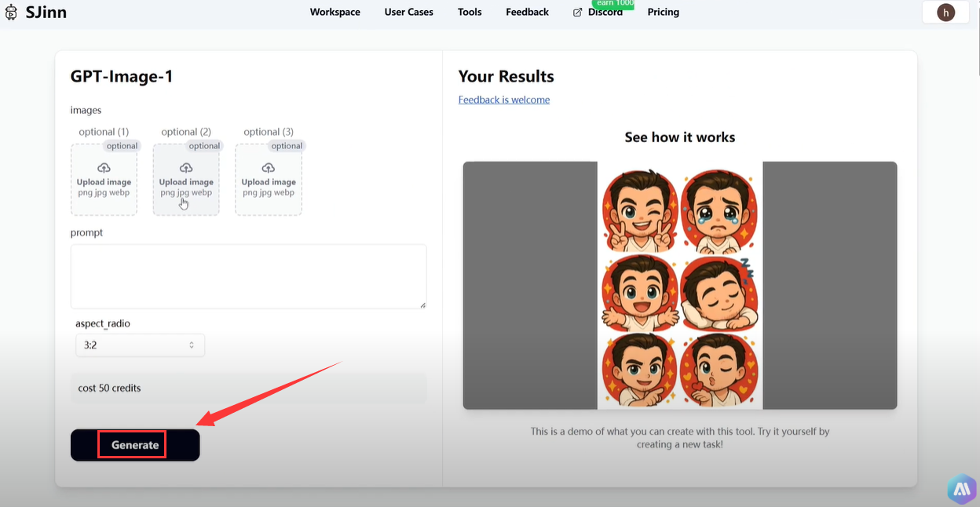The width and height of the screenshot is (980, 507).
Task: Go to User Cases page
Action: point(409,12)
